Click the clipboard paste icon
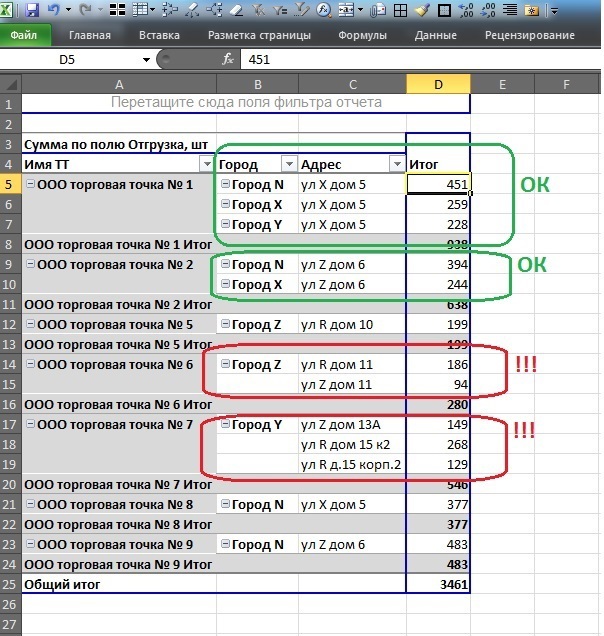 click(x=378, y=10)
